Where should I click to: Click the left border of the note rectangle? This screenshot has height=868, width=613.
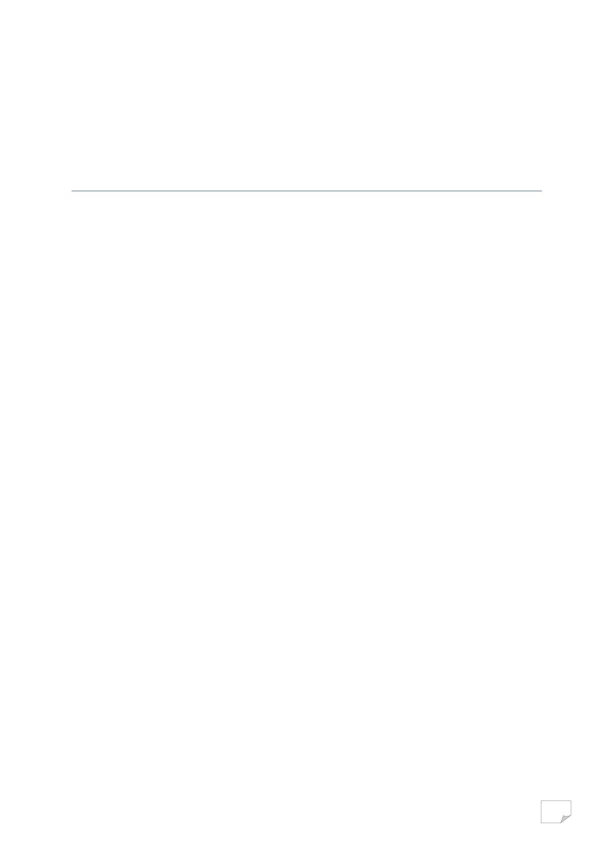point(541,811)
